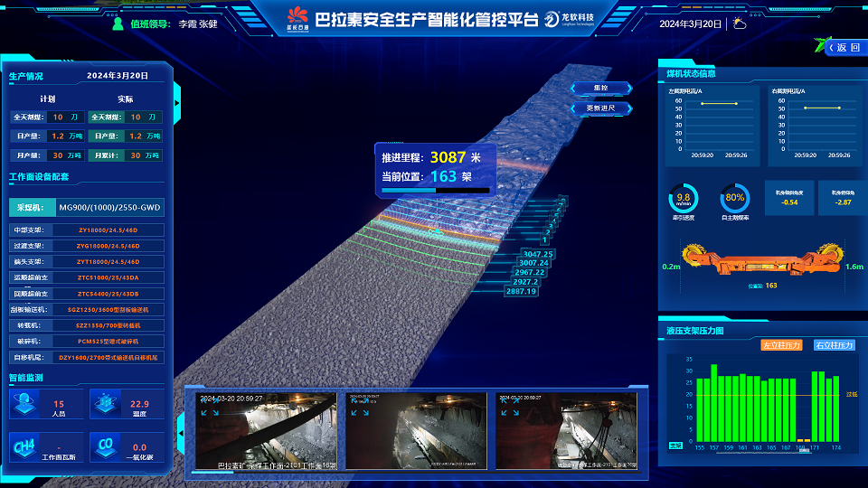Click the 牵引速度 circular gauge
Viewport: 868px width, 488px height.
click(x=684, y=198)
